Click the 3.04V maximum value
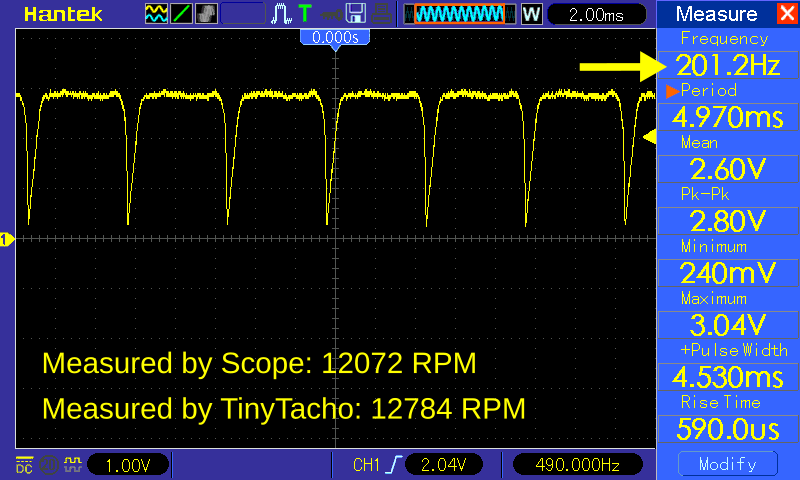Viewport: 800px width, 480px height. point(728,325)
